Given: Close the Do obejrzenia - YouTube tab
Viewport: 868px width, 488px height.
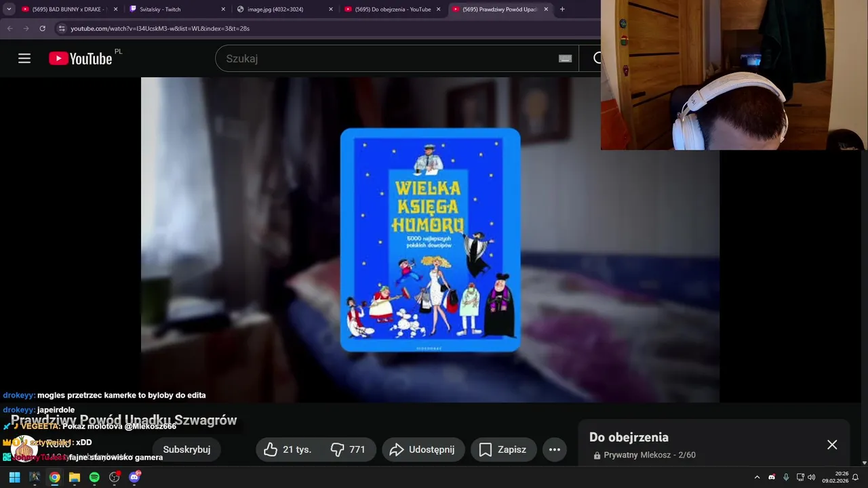Looking at the screenshot, I should [x=438, y=9].
